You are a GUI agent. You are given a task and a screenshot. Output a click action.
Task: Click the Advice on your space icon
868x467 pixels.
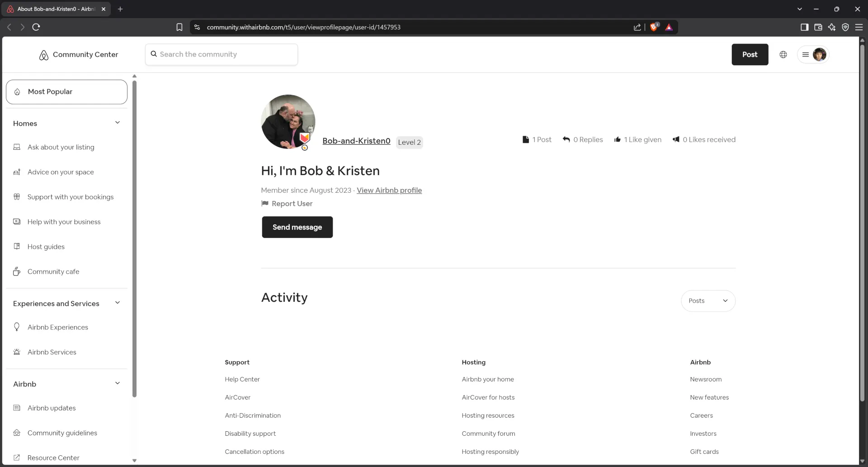(17, 172)
